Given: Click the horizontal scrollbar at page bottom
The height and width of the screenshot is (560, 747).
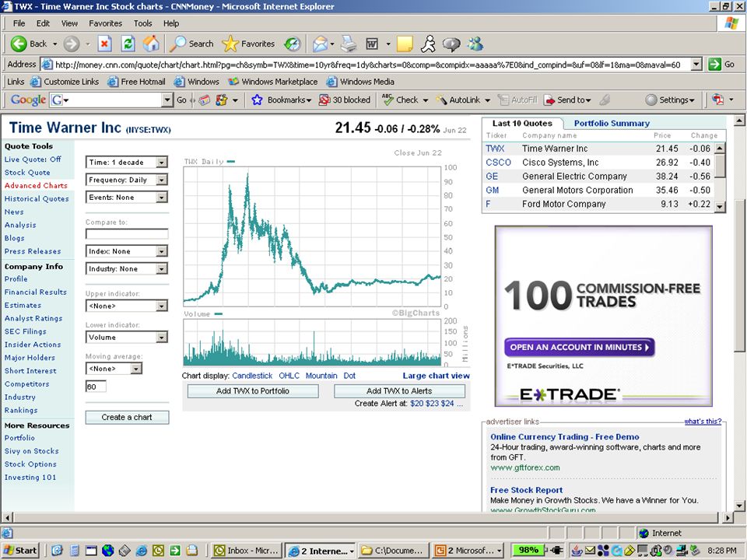Looking at the screenshot, I should tap(366, 517).
